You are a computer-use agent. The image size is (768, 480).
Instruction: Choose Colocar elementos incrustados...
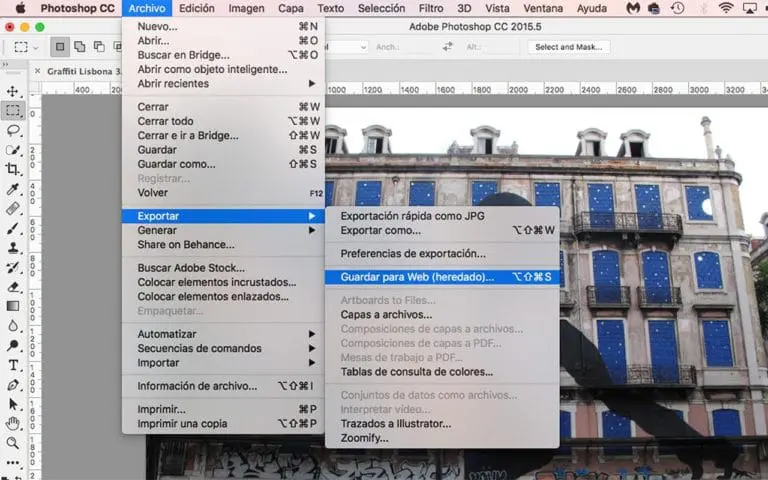click(223, 282)
